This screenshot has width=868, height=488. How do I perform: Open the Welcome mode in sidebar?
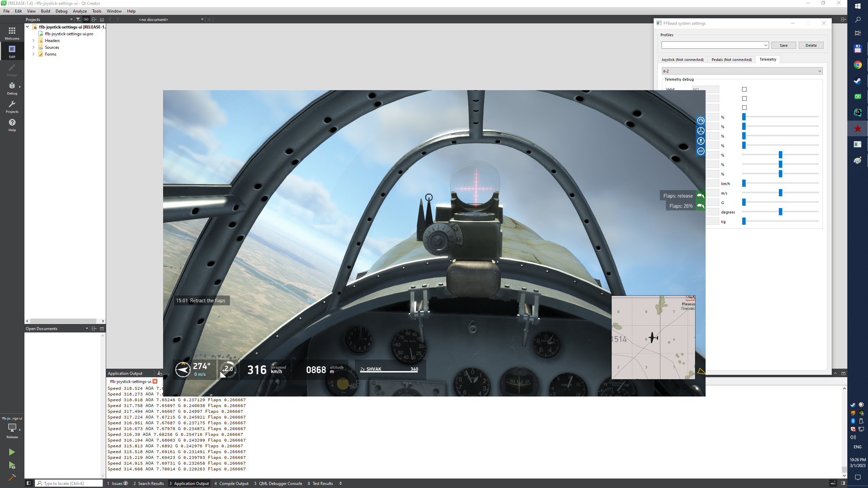point(12,33)
